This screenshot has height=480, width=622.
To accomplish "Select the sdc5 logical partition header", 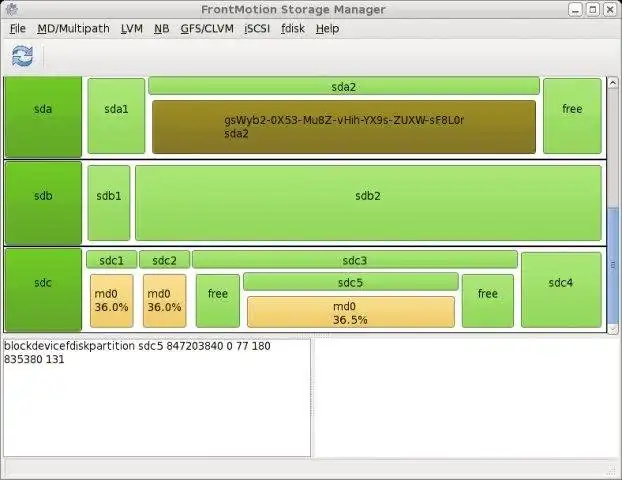I will coord(351,282).
